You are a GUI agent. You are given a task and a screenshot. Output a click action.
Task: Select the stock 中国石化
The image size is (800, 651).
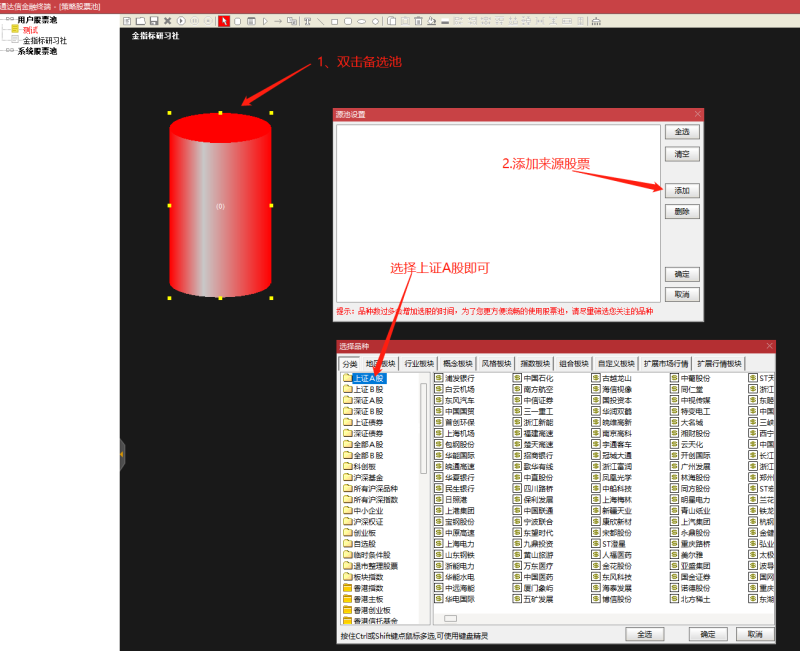[x=533, y=379]
